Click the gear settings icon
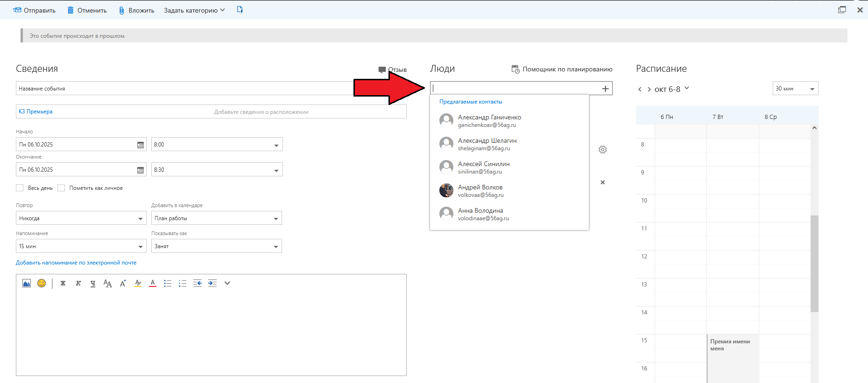This screenshot has height=383, width=868. click(603, 150)
